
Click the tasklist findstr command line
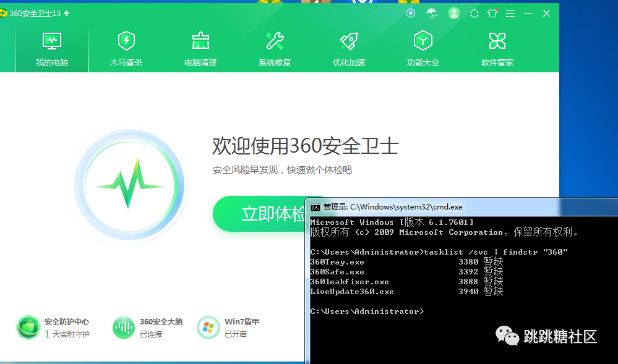click(439, 252)
